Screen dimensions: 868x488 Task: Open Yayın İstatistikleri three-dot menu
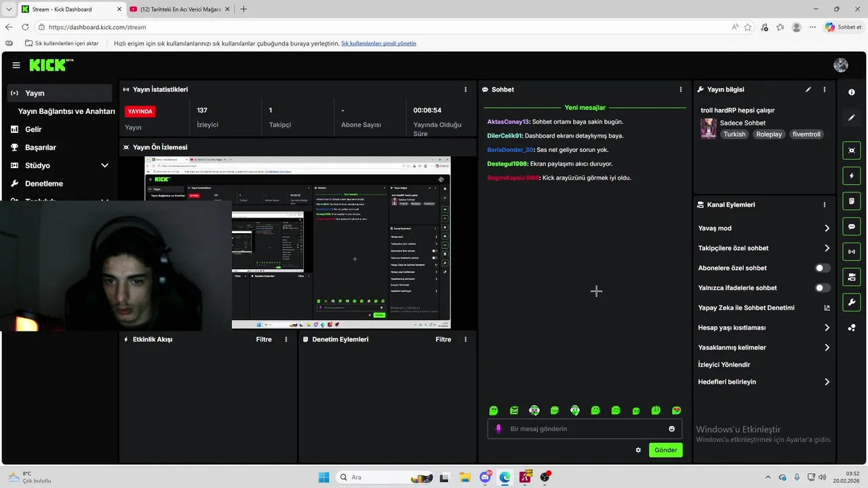tap(465, 89)
